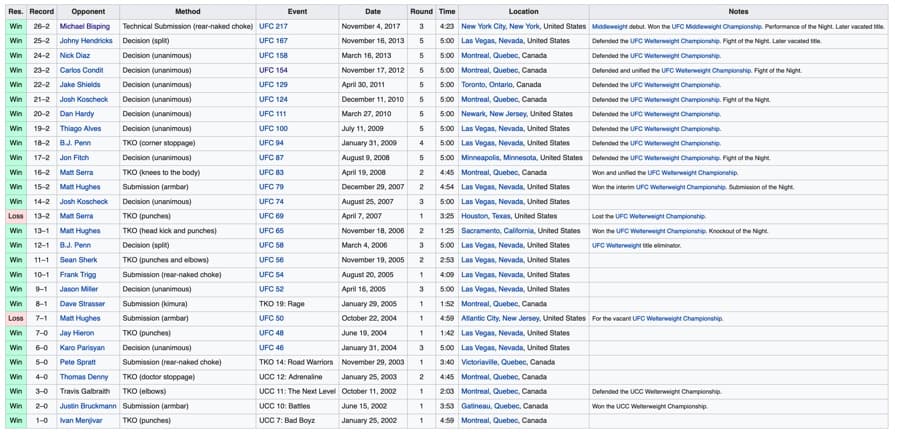Click the 'UCC 7: Bad Boyz' event cell
The width and height of the screenshot is (900, 436).
tap(297, 421)
